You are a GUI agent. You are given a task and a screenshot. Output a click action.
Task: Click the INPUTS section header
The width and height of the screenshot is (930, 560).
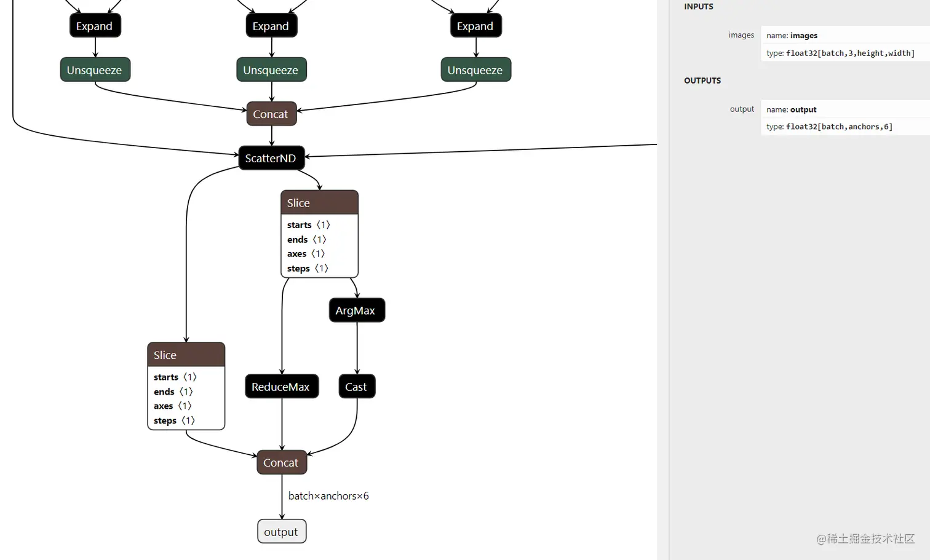pyautogui.click(x=698, y=7)
